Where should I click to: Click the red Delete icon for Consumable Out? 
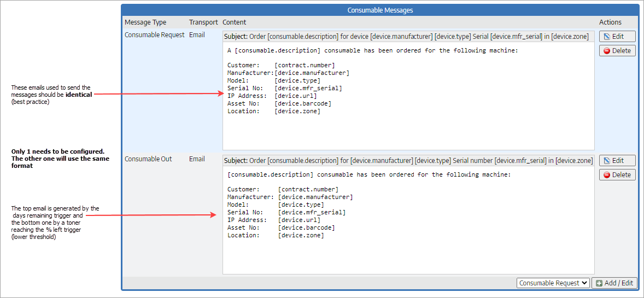coord(606,175)
